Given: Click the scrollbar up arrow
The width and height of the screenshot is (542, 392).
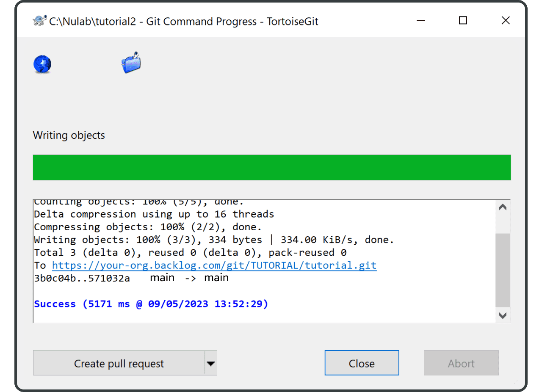Looking at the screenshot, I should tap(503, 207).
